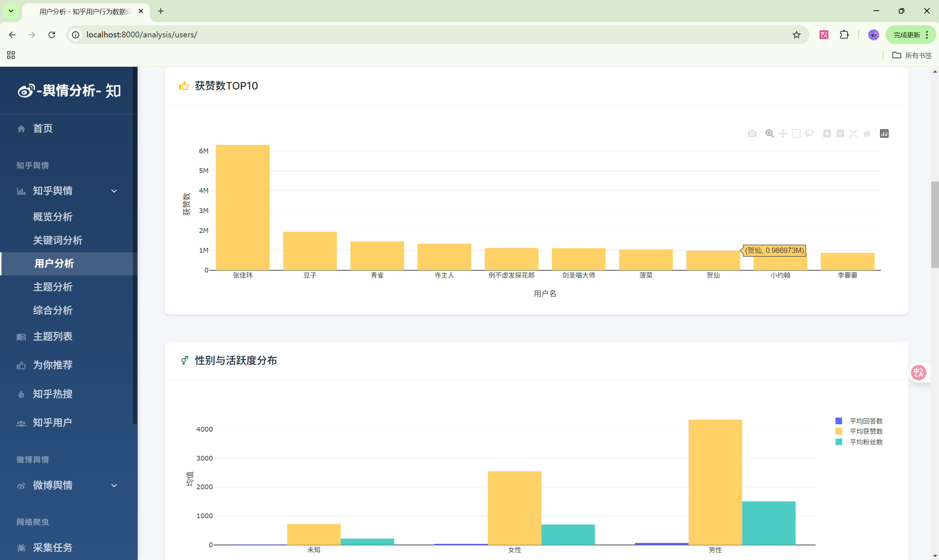Select the Plotly zoom tool
The height and width of the screenshot is (560, 939).
coord(769,133)
